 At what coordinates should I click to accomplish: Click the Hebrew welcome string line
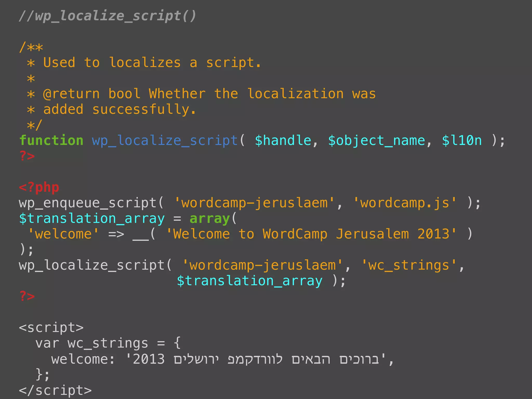[x=223, y=359]
